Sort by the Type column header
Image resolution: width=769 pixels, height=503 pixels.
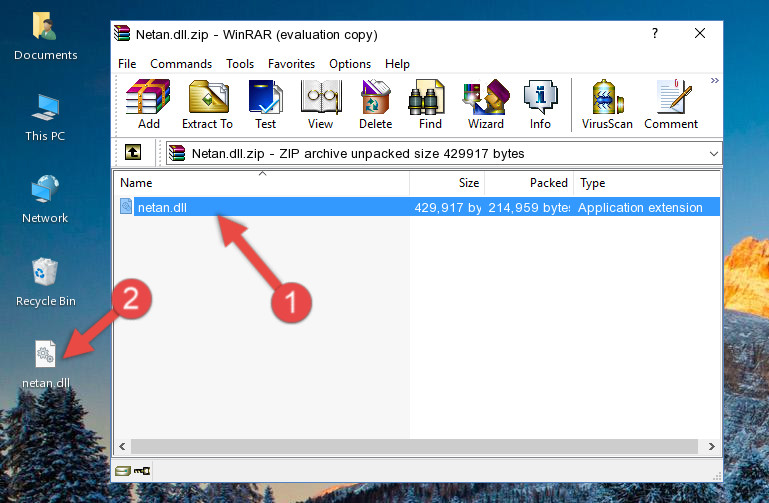click(x=647, y=183)
